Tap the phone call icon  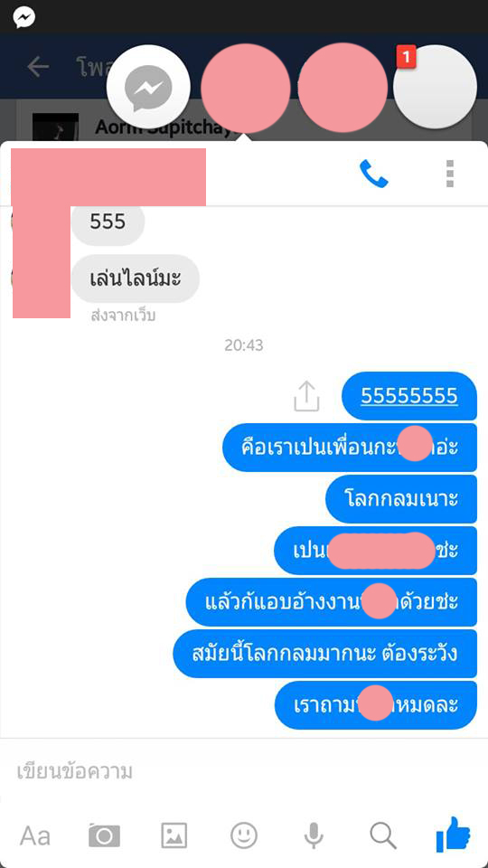pos(374,174)
